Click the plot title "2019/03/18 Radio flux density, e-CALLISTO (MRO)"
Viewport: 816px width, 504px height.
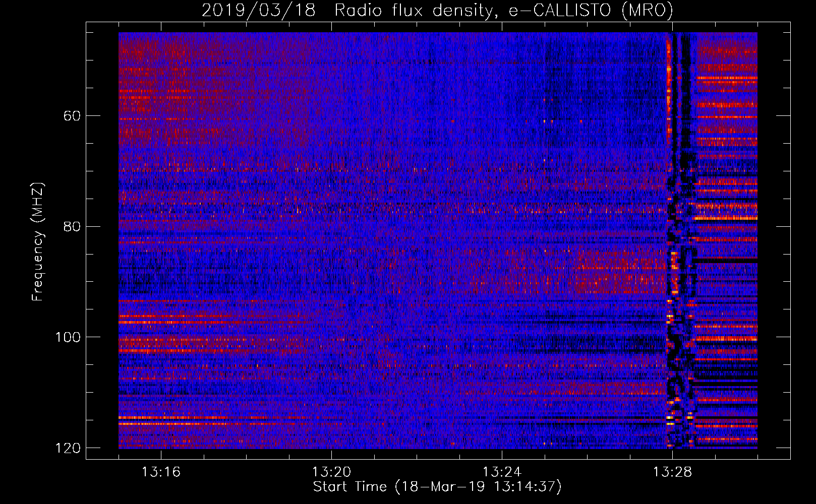click(437, 10)
